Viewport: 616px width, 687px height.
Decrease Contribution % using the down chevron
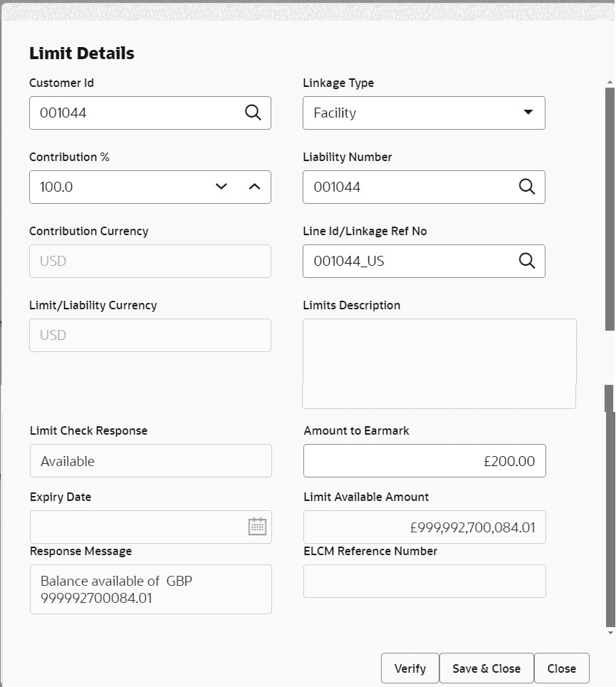[221, 187]
